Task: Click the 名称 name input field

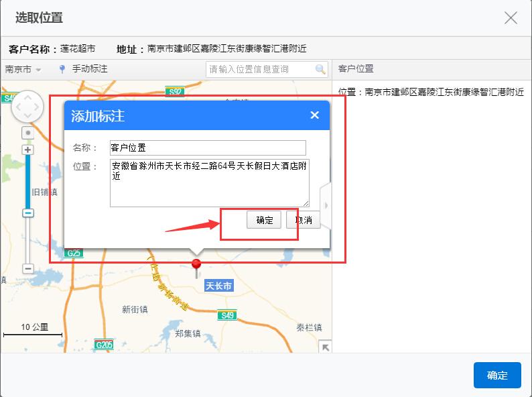Action: coord(207,148)
